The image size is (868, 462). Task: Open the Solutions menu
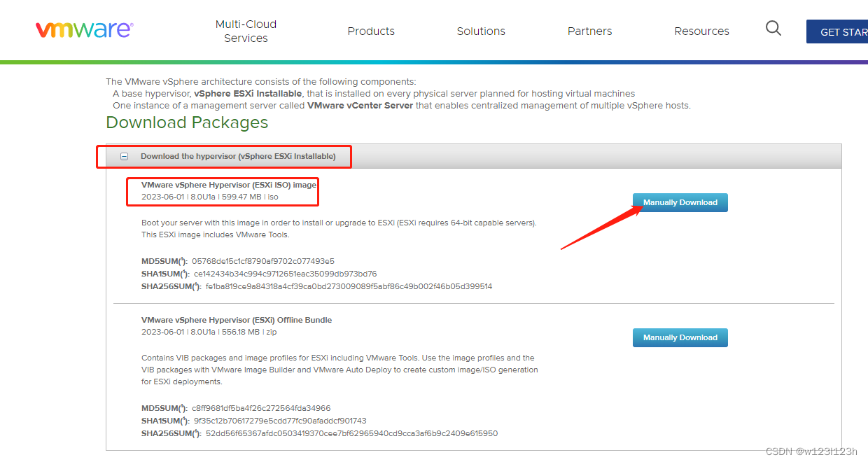point(481,31)
